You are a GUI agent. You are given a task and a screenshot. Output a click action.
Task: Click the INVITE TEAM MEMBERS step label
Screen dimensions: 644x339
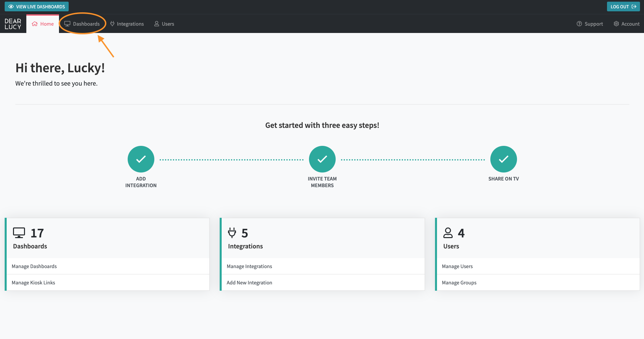[322, 182]
